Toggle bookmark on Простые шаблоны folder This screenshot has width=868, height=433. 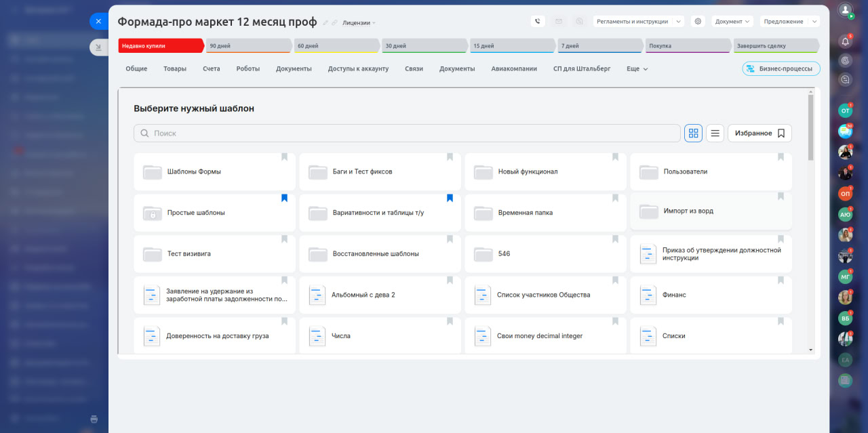[285, 199]
